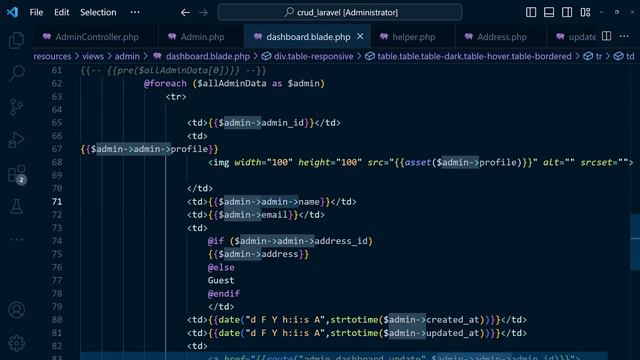Viewport: 640px width, 360px height.
Task: Switch to the update tab
Action: [x=576, y=37]
